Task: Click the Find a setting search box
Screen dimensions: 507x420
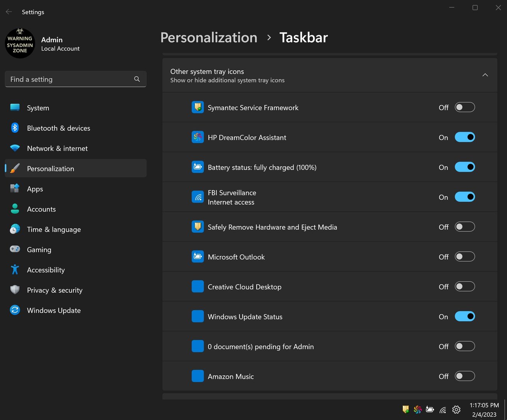Action: coord(76,79)
